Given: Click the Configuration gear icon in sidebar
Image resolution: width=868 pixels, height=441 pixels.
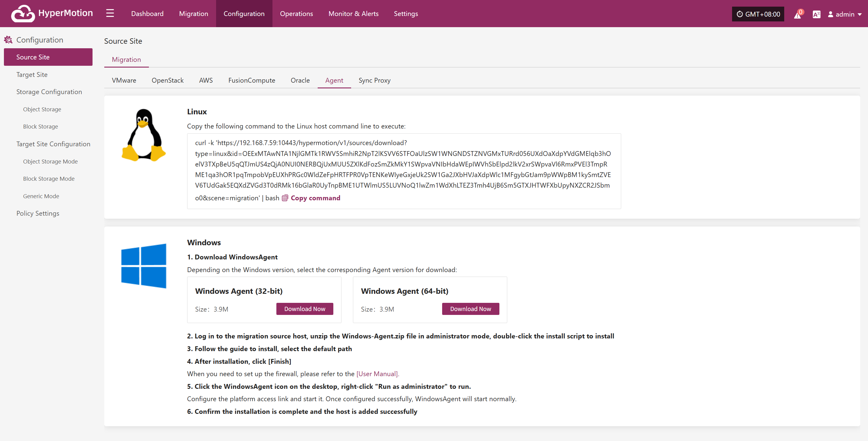Looking at the screenshot, I should [x=8, y=40].
